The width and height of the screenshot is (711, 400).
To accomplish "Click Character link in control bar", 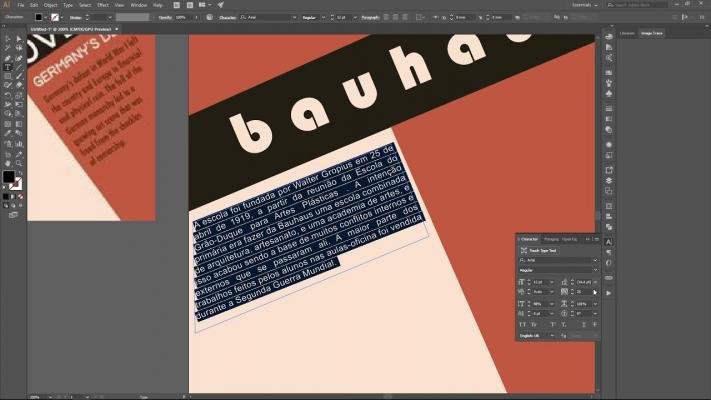I will coord(228,17).
